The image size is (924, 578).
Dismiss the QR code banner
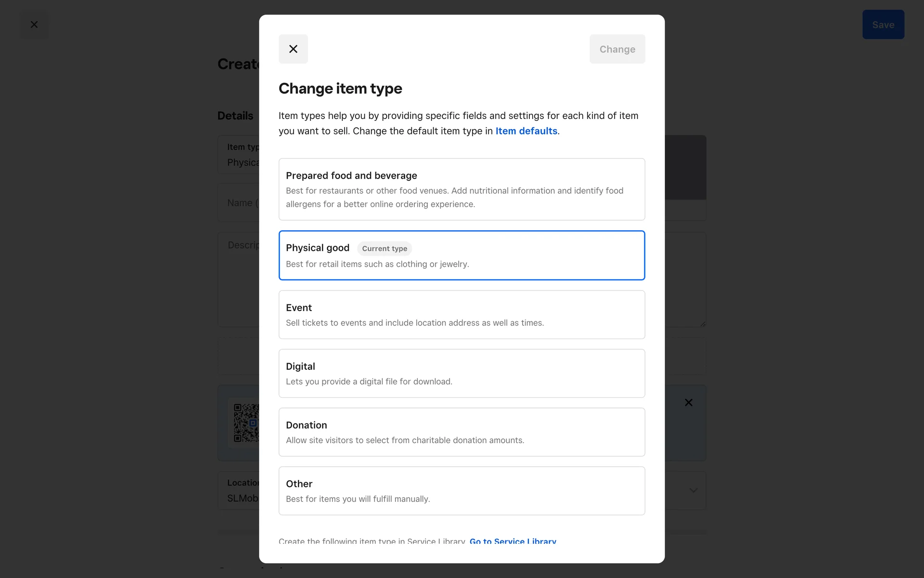(689, 403)
